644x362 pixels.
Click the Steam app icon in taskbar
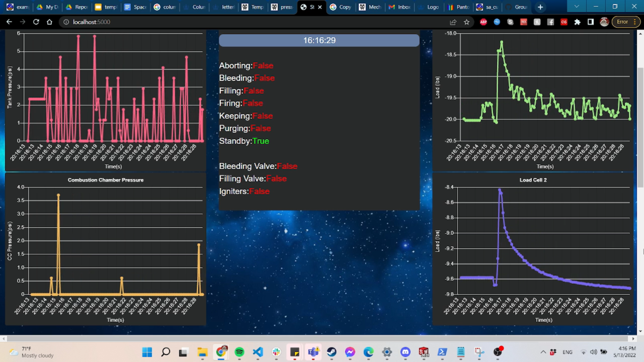tap(331, 352)
